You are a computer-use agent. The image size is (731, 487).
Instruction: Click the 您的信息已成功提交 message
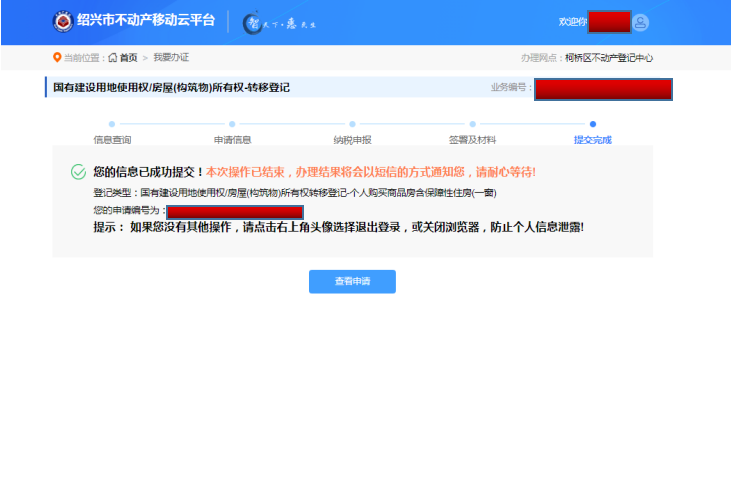(x=148, y=172)
